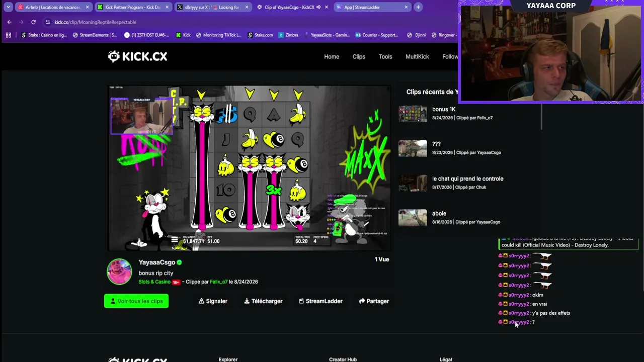
Task: Open the 'bonus 1K' clip title
Action: (444, 110)
